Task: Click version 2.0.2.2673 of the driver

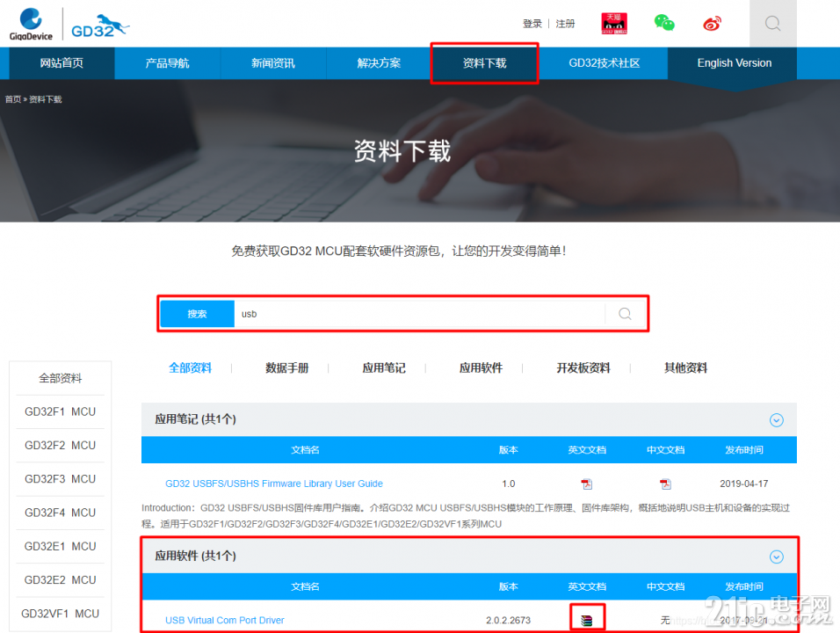Action: pyautogui.click(x=509, y=620)
